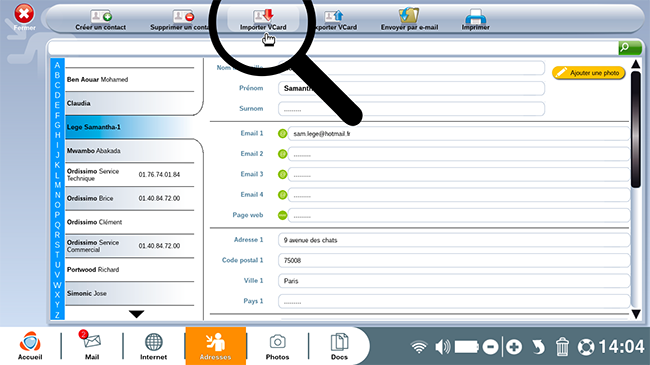Edit the Email 1 field
The height and width of the screenshot is (365, 650).
[459, 134]
